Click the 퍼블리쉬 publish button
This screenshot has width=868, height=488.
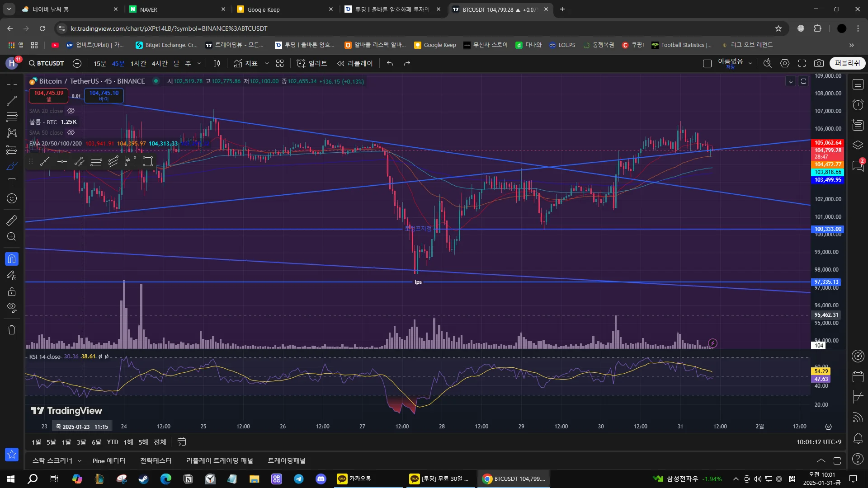847,63
